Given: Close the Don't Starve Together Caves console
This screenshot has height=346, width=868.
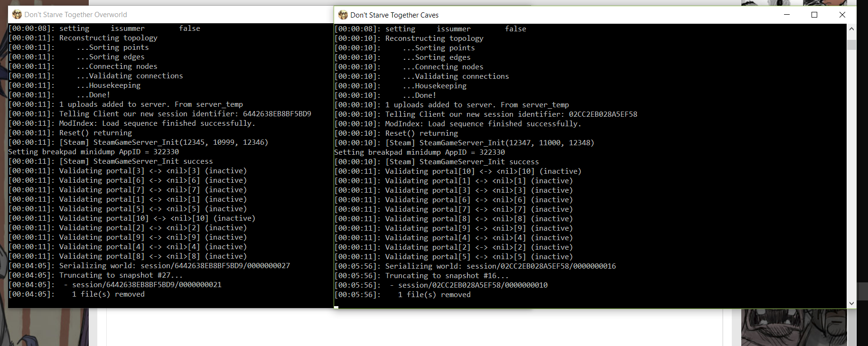Looking at the screenshot, I should 842,15.
